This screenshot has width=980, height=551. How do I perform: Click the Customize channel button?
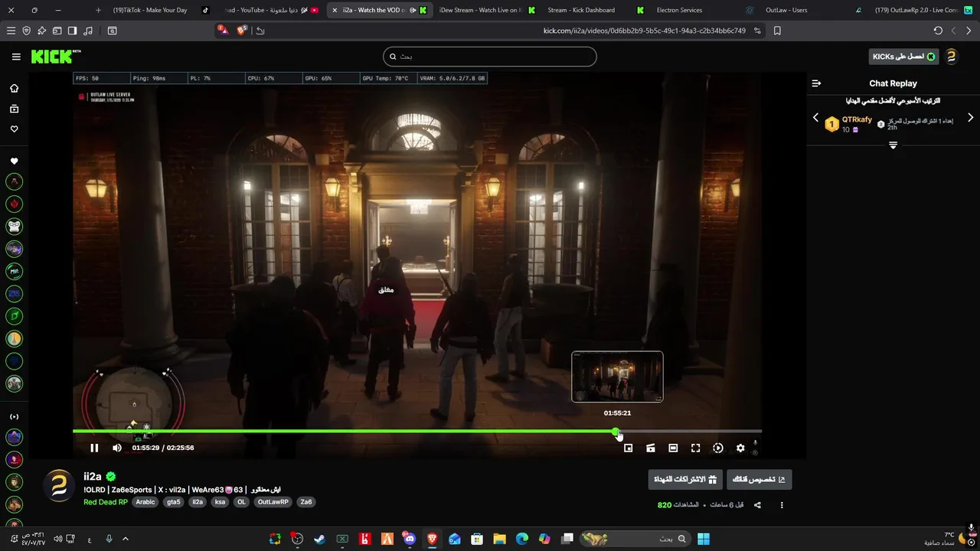759,480
